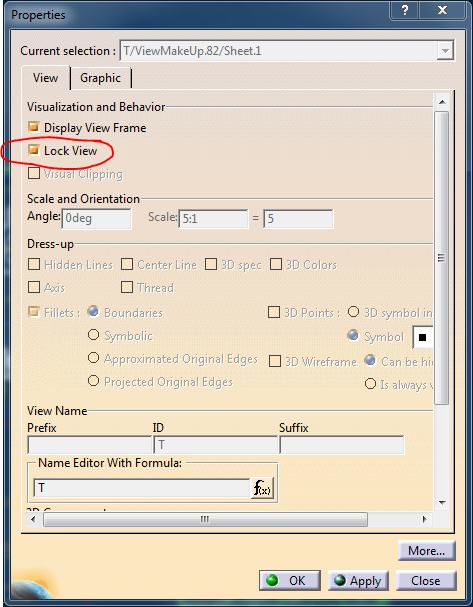Switch to the Graphic tab

100,78
